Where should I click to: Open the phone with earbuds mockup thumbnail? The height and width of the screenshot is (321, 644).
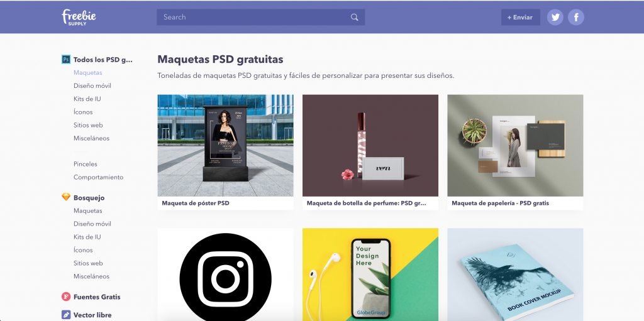tap(370, 275)
